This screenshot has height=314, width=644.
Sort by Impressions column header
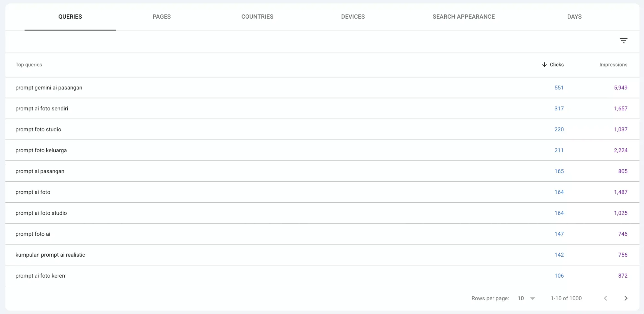613,65
